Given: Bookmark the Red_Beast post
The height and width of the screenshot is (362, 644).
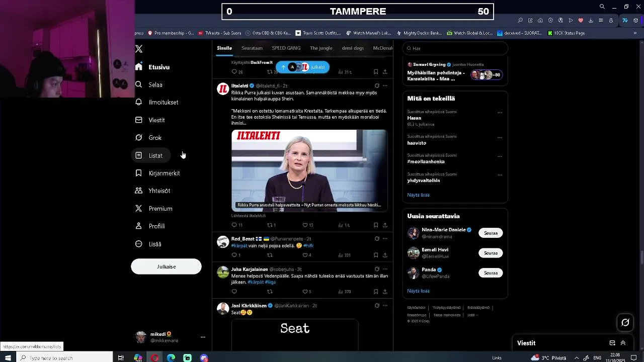Looking at the screenshot, I should (376, 255).
